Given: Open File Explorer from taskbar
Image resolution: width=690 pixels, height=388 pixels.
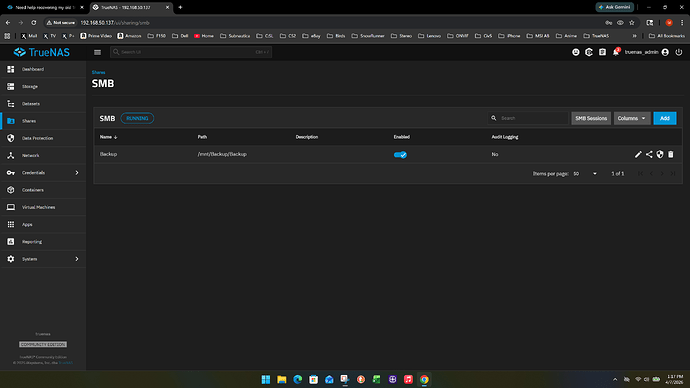Looking at the screenshot, I should click(282, 380).
